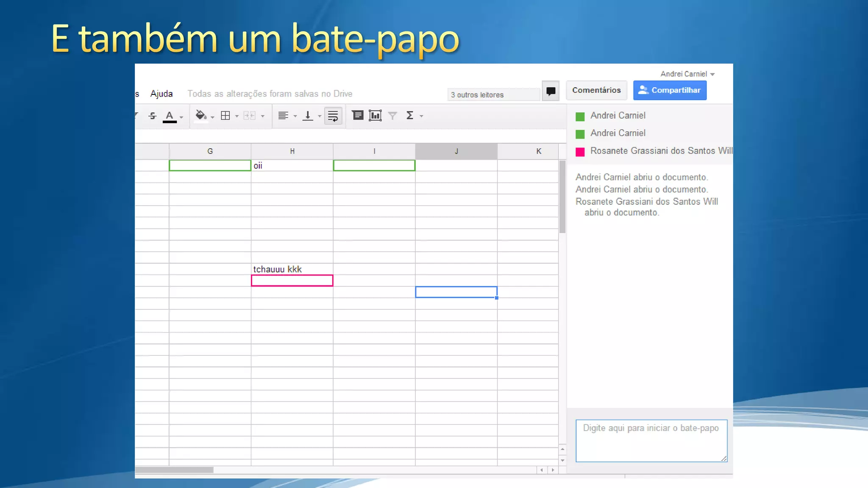Click the filter funnel icon

(392, 116)
